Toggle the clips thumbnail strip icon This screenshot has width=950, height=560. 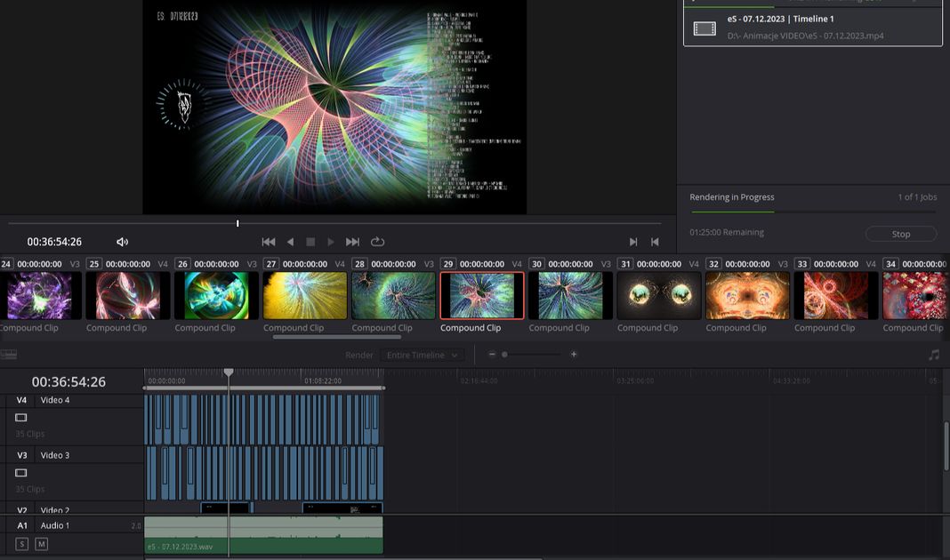(x=9, y=355)
